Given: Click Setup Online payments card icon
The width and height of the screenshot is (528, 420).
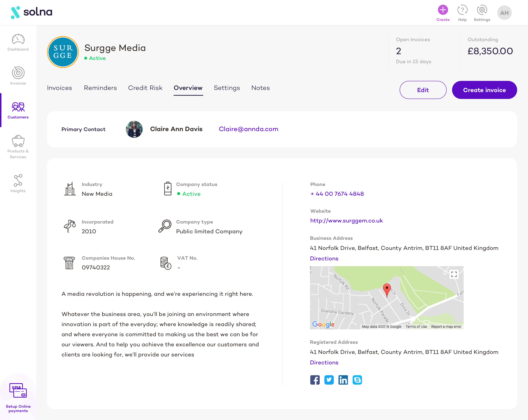Looking at the screenshot, I should (x=18, y=390).
